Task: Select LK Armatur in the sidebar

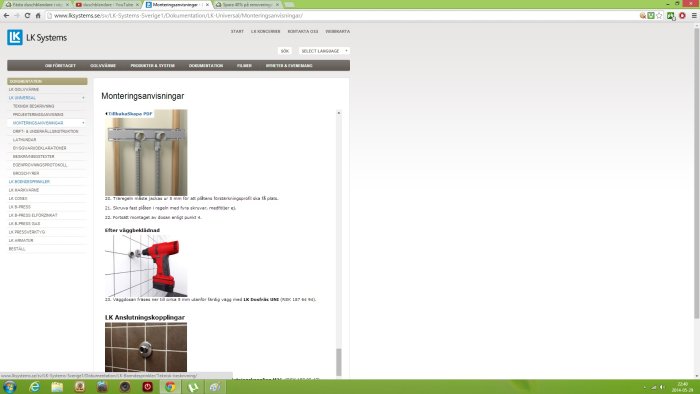Action: [x=21, y=241]
